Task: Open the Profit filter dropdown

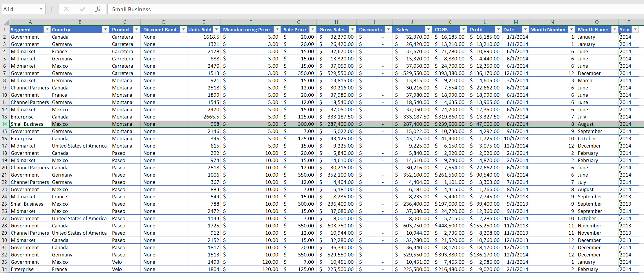Action: pos(498,29)
